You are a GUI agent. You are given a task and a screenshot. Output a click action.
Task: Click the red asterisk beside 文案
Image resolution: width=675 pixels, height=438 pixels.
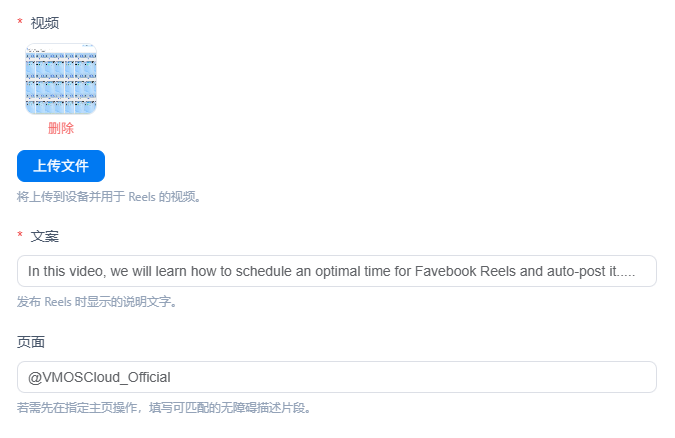(20, 235)
